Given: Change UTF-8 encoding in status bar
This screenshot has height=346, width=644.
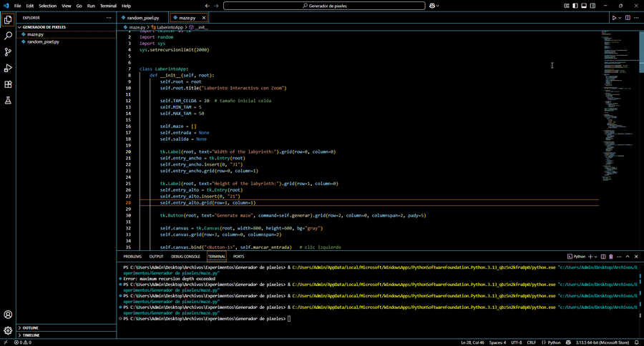Looking at the screenshot, I should pyautogui.click(x=516, y=342).
